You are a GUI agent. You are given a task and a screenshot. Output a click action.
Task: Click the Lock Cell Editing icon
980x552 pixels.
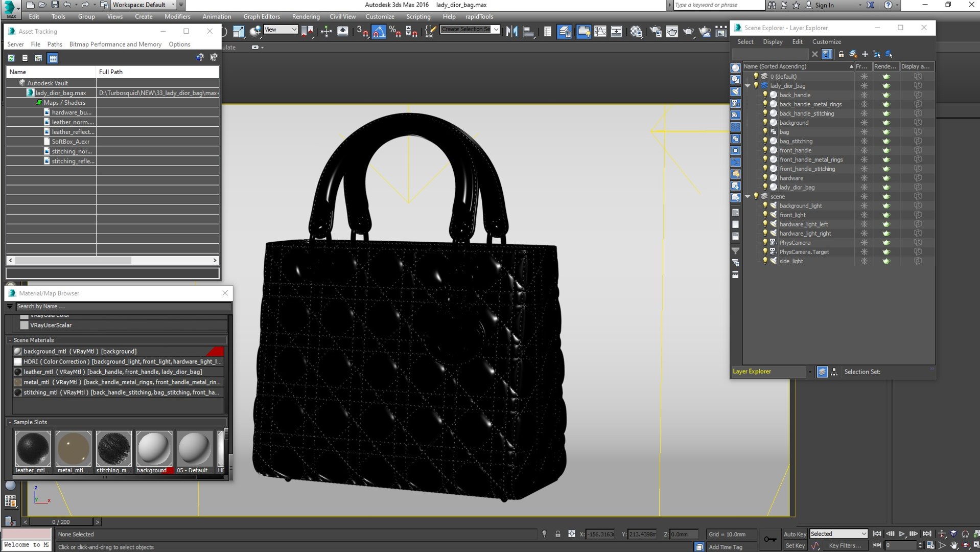point(841,54)
